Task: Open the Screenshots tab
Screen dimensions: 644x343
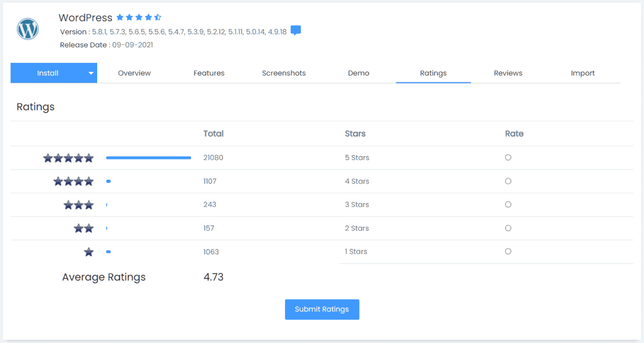Action: click(x=283, y=73)
